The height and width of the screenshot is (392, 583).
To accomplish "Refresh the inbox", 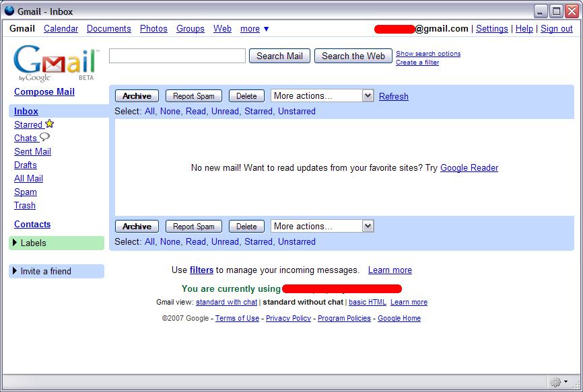I will coord(394,97).
